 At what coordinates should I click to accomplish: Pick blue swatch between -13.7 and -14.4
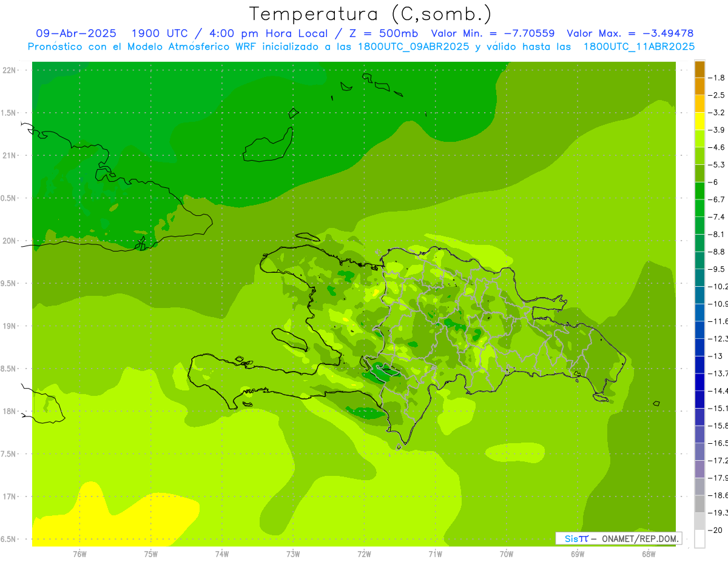[699, 382]
